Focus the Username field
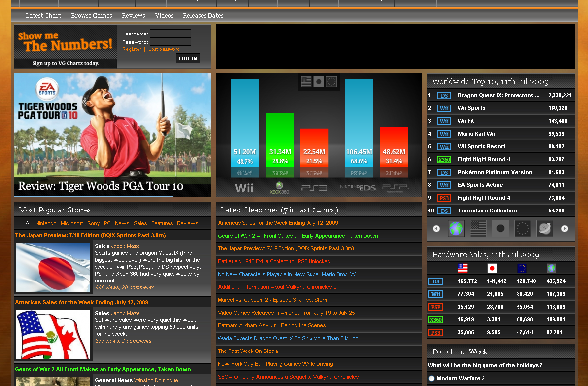The image size is (588, 386). point(171,34)
